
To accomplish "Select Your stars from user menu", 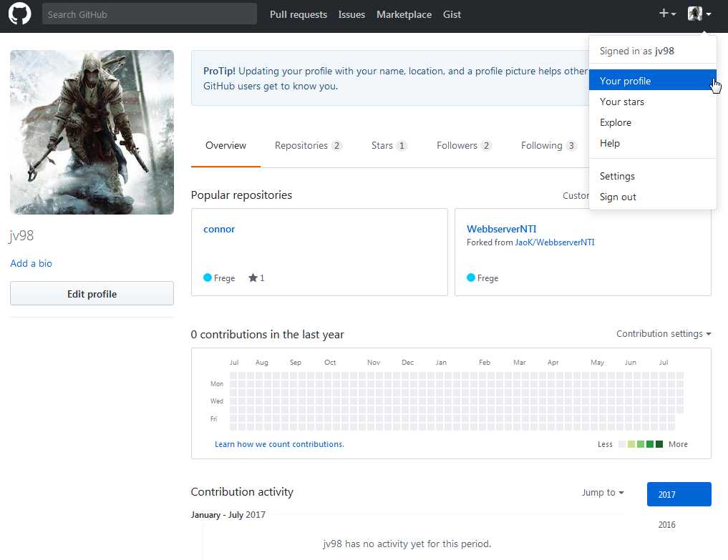I will [621, 102].
